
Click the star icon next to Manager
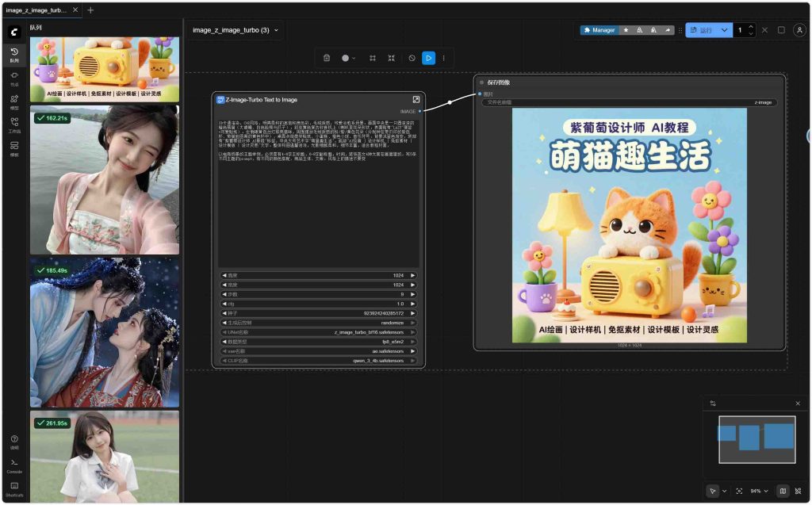coord(626,30)
